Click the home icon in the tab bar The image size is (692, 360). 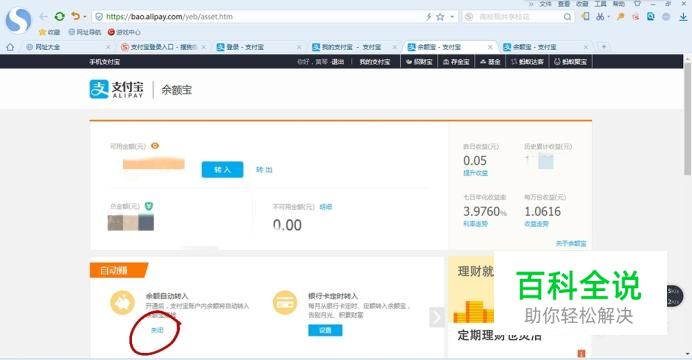[x=10, y=47]
